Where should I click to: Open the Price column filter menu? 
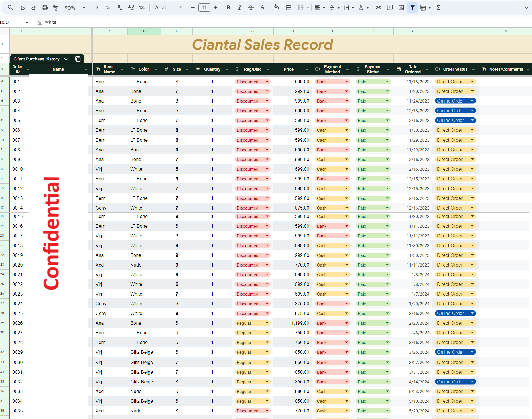pyautogui.click(x=306, y=69)
